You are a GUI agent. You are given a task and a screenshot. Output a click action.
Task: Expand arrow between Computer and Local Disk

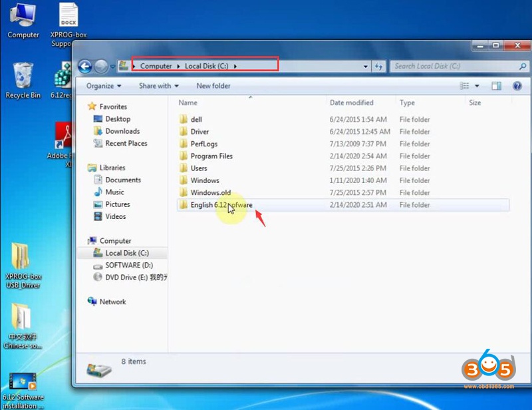click(x=178, y=67)
